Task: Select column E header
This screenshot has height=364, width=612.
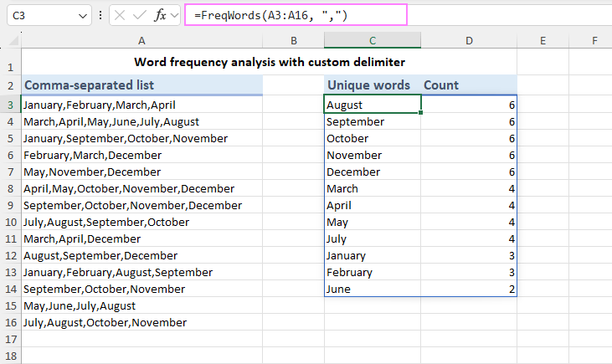Action: (543, 40)
